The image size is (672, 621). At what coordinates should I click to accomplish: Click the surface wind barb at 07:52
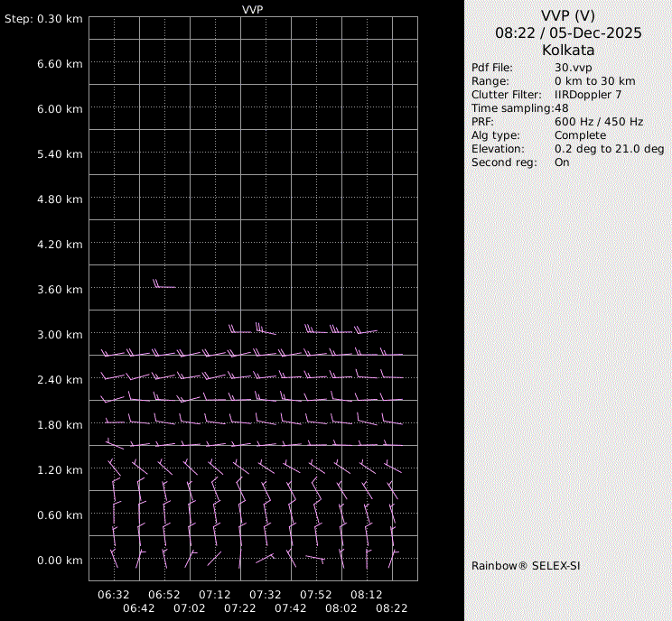(x=315, y=557)
